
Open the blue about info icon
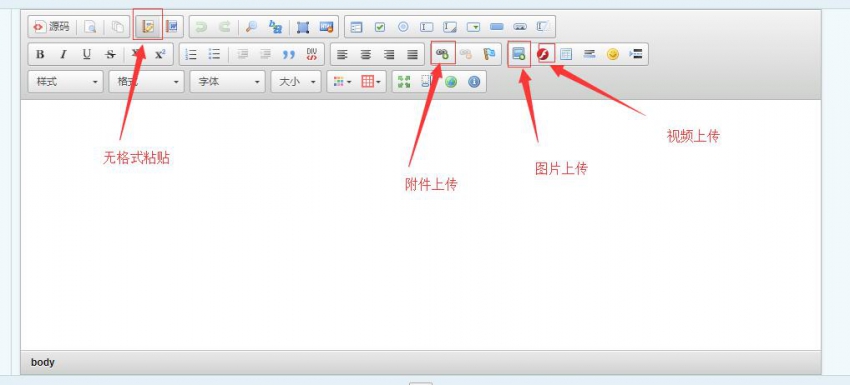474,82
